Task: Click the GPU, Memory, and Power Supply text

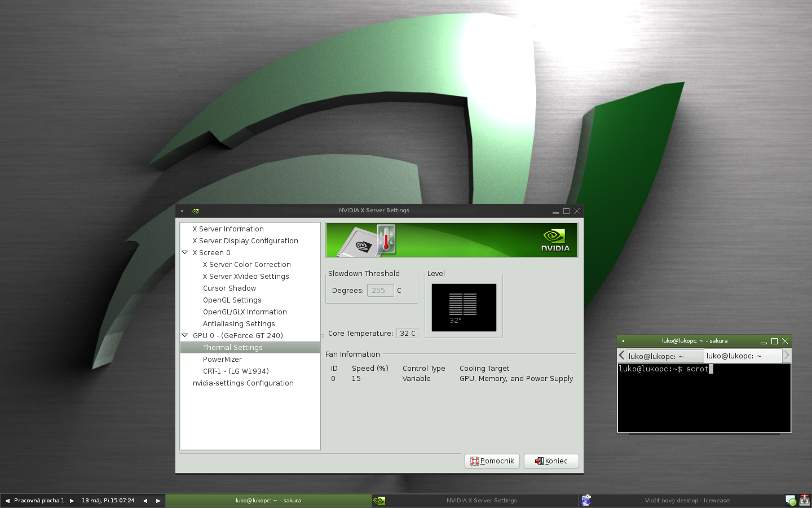Action: (516, 379)
